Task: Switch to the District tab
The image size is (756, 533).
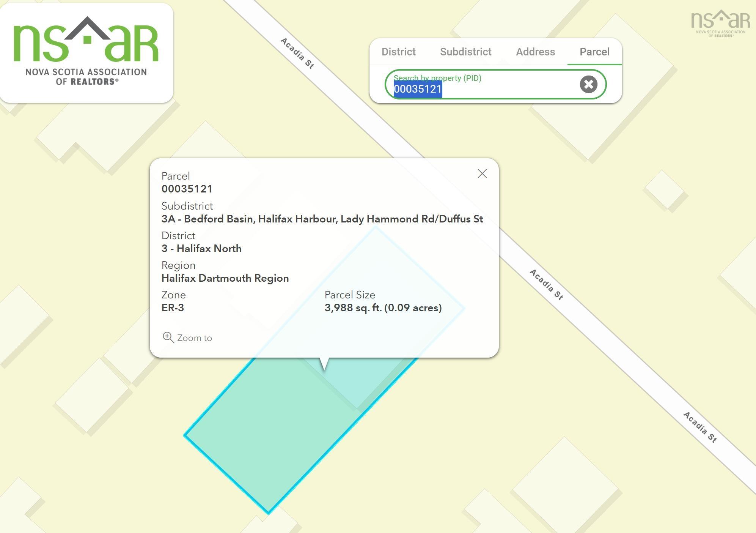Action: 398,52
